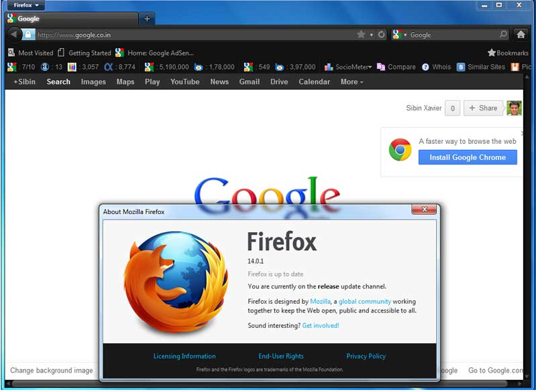Image resolution: width=536 pixels, height=392 pixels.
Task: Click the Compare toolbar button
Action: tap(396, 67)
